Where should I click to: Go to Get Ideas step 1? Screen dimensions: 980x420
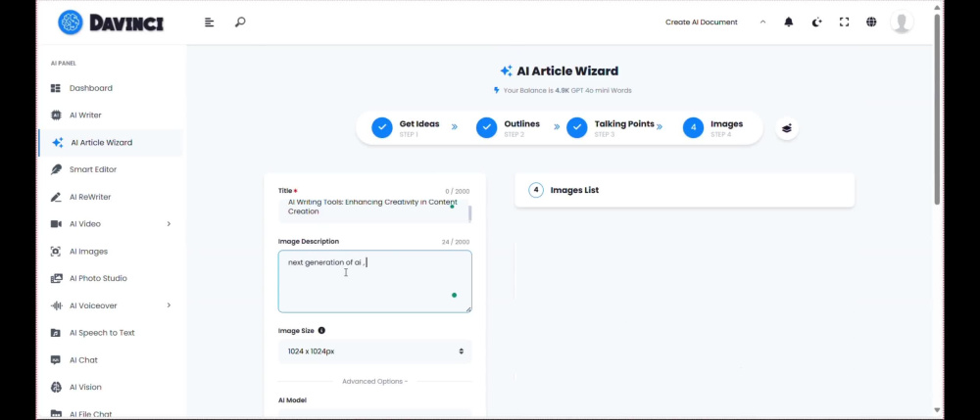(x=406, y=128)
